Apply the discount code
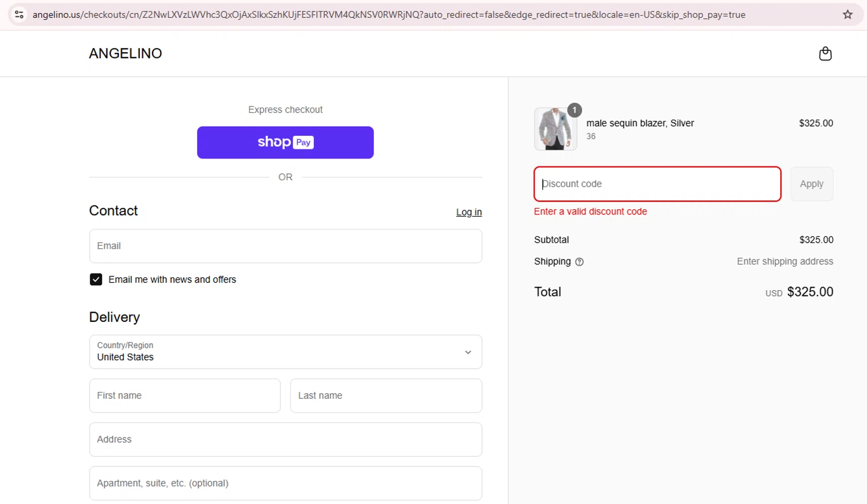 point(812,184)
